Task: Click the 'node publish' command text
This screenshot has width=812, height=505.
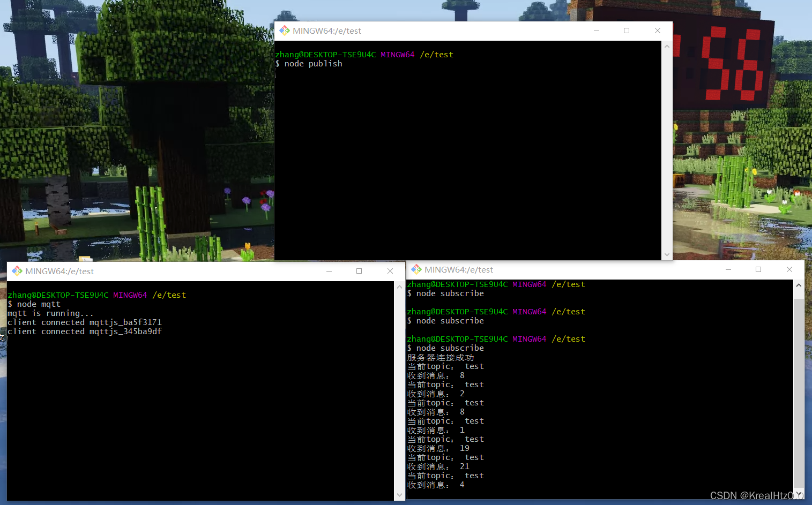Action: 313,64
